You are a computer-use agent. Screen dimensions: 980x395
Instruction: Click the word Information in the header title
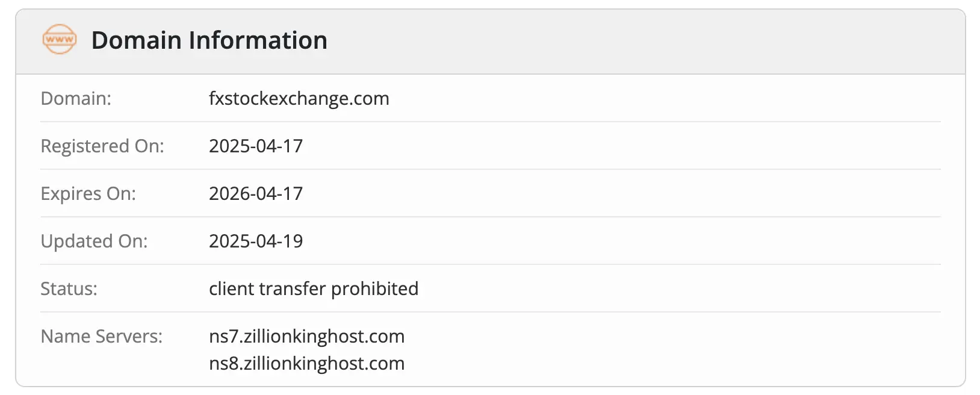258,40
